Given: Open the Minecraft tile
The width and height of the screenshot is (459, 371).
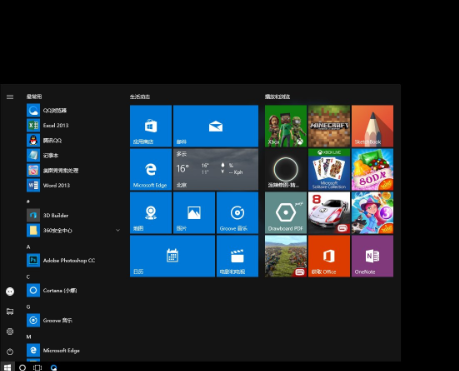Looking at the screenshot, I should tap(329, 126).
